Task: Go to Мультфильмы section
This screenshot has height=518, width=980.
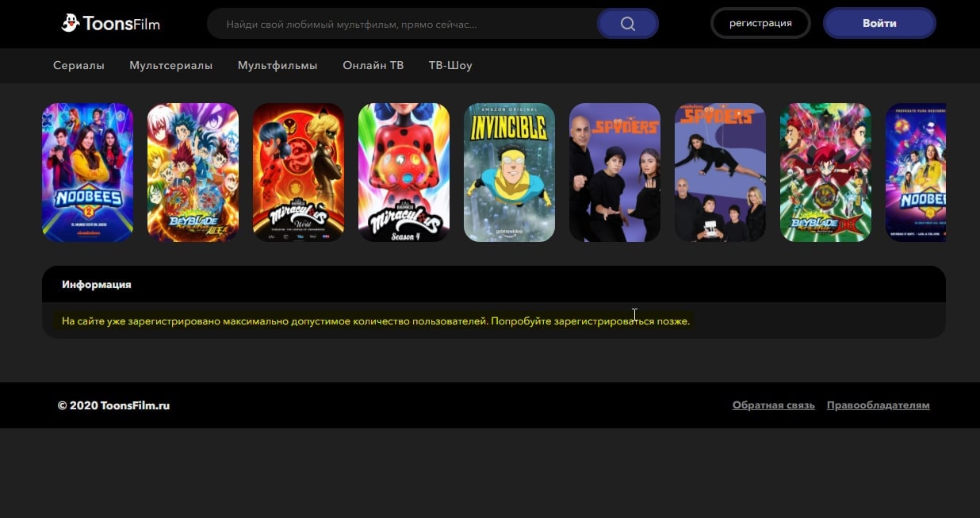Action: coord(278,65)
